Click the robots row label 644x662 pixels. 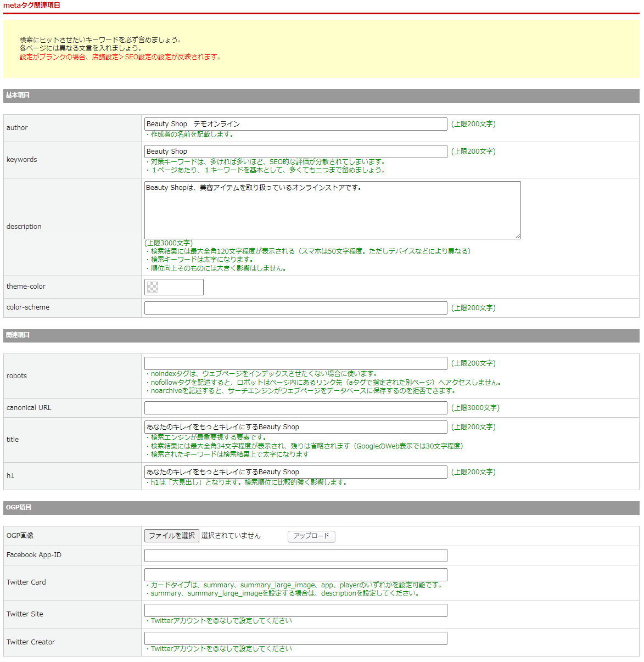coord(16,376)
